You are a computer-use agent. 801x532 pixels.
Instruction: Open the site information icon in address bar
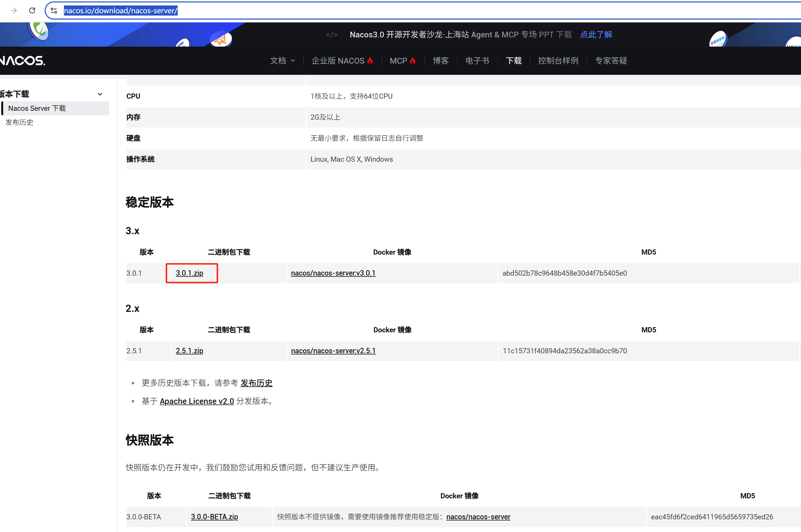pyautogui.click(x=54, y=11)
